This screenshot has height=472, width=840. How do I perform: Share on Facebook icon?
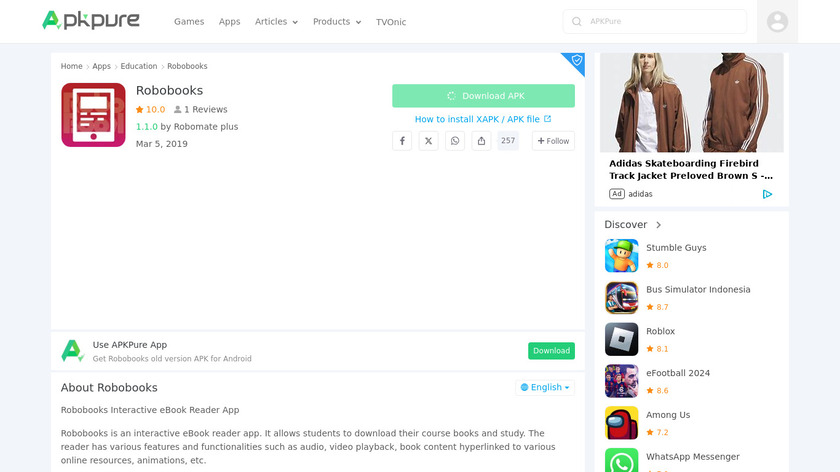(x=402, y=141)
